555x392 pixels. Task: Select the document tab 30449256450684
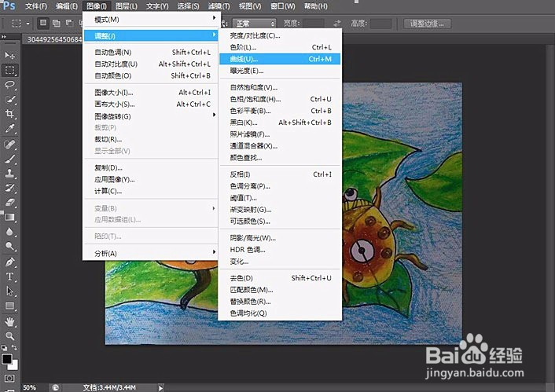[x=54, y=39]
